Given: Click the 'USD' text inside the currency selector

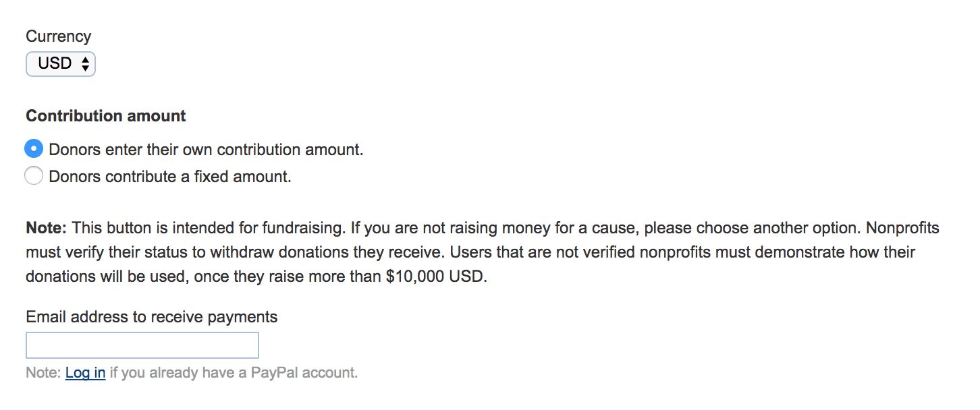Looking at the screenshot, I should 55,64.
